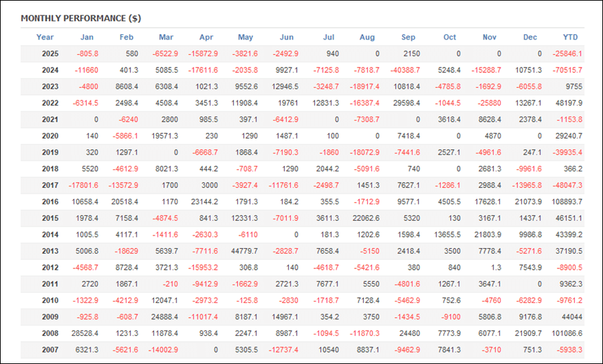This screenshot has width=603, height=364.
Task: Click the Jul column header
Action: [328, 37]
